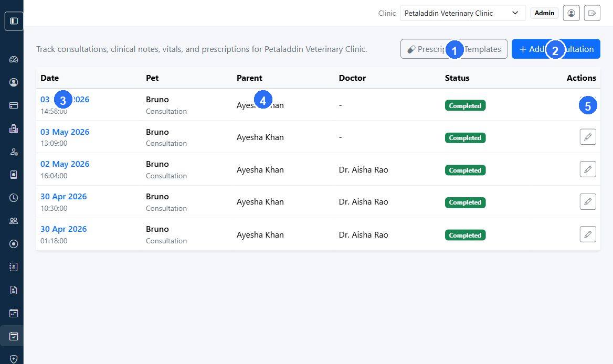Edit the 02 May 2026 consultation
Screen dimensions: 613x364
[x=588, y=169]
